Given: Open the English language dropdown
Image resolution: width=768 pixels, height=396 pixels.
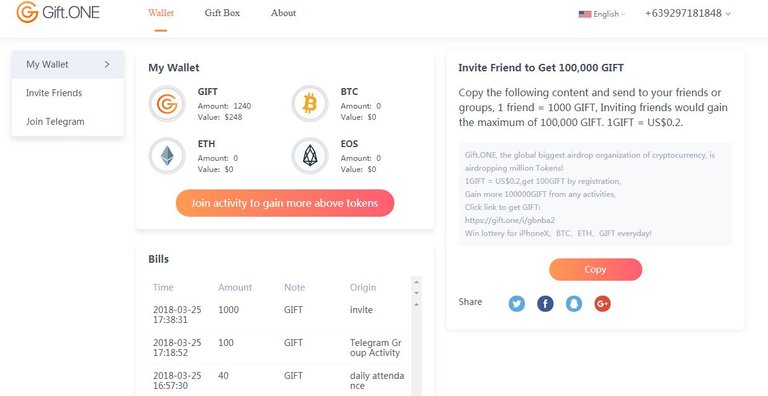Looking at the screenshot, I should 602,14.
